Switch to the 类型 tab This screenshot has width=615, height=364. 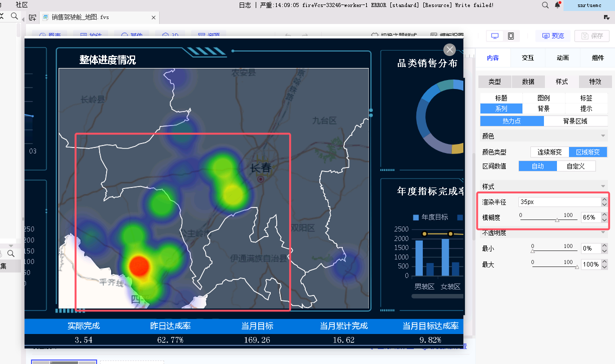coord(495,81)
